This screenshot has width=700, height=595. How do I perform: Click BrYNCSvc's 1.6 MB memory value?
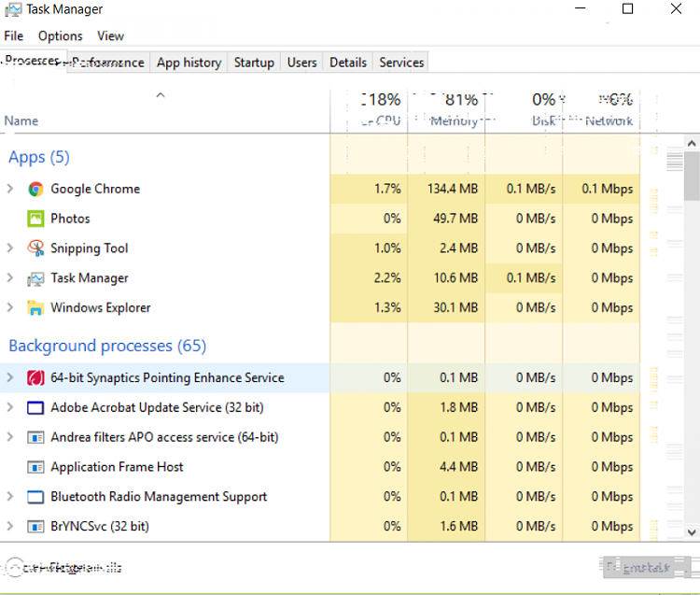[x=458, y=527]
